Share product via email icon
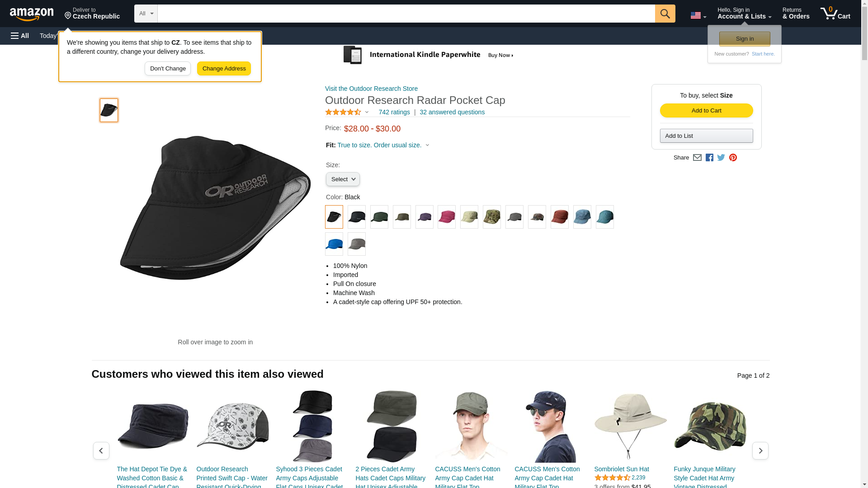 point(697,158)
